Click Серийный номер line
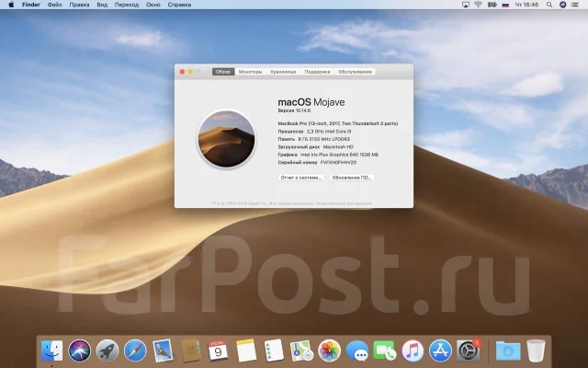 pyautogui.click(x=317, y=163)
